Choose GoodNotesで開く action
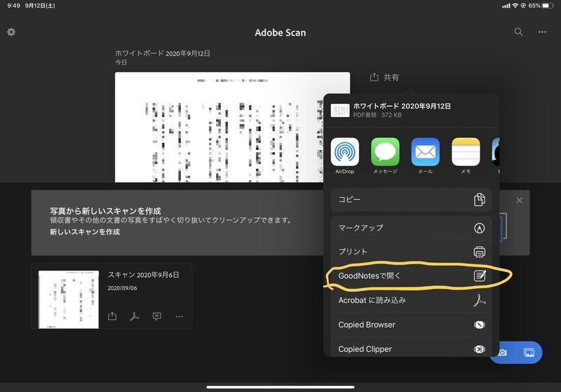Viewport: 561px width, 392px height. click(x=411, y=276)
